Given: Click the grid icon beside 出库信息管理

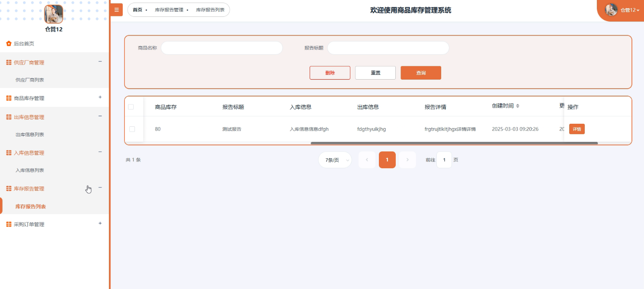Looking at the screenshot, I should point(9,117).
